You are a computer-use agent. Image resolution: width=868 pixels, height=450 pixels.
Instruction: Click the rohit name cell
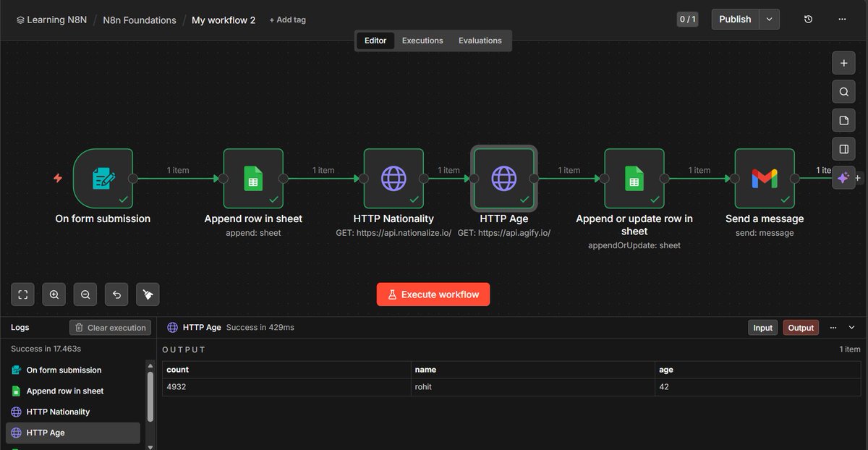tap(533, 387)
